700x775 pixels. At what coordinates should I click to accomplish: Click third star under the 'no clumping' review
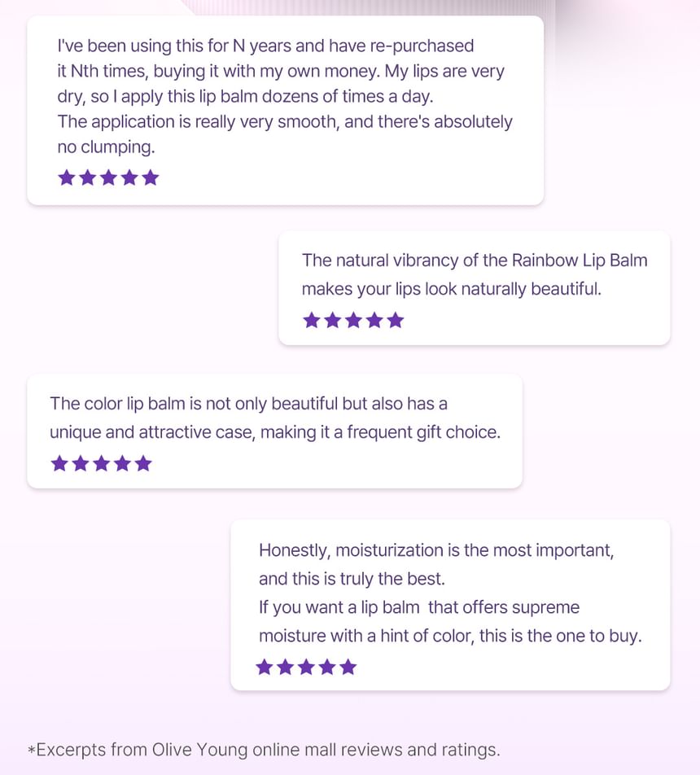pyautogui.click(x=108, y=177)
